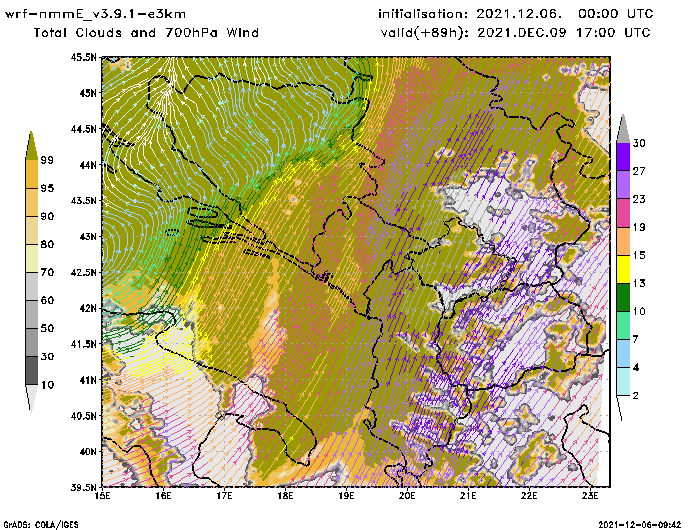
Task: Click the forecast offset 'valid(+89h):' label
Action: [x=425, y=33]
